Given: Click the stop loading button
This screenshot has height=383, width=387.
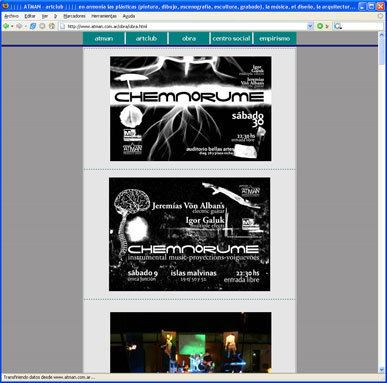Looking at the screenshot, I should point(42,26).
